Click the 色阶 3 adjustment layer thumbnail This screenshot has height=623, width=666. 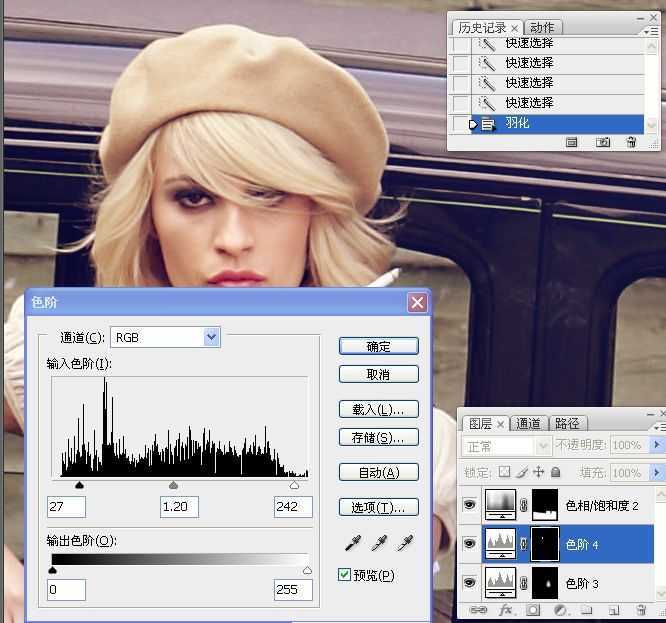[501, 583]
